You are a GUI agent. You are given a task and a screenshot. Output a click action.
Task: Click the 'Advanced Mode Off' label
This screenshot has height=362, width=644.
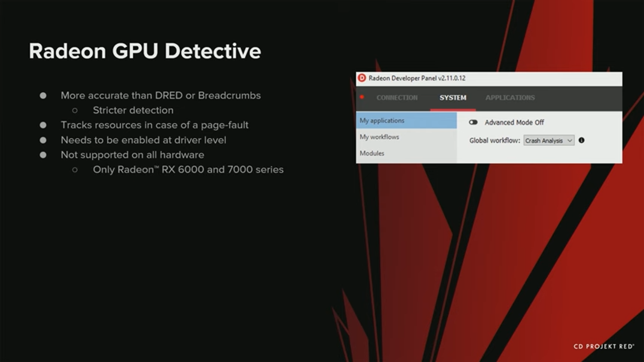click(514, 122)
